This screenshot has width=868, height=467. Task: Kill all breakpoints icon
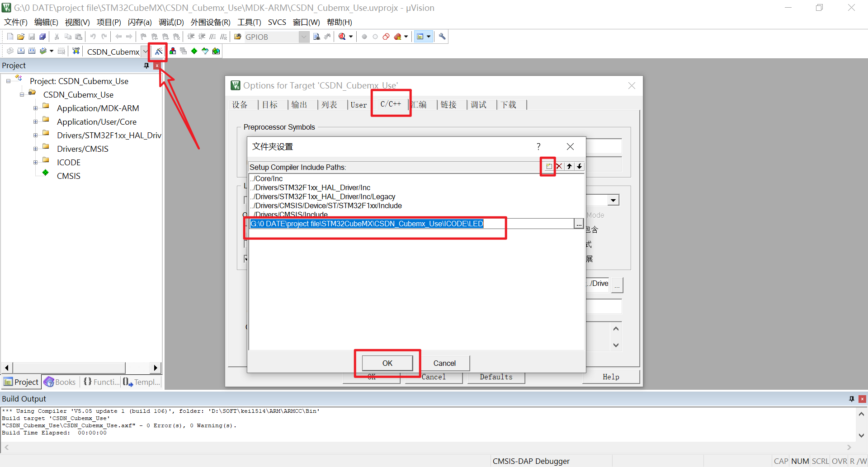coord(398,37)
